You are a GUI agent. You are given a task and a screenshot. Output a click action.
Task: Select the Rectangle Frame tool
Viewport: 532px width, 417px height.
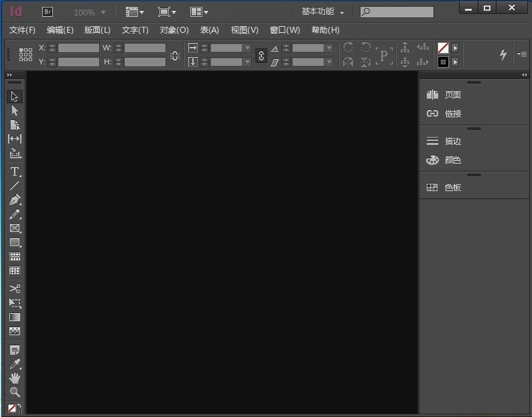pyautogui.click(x=15, y=228)
